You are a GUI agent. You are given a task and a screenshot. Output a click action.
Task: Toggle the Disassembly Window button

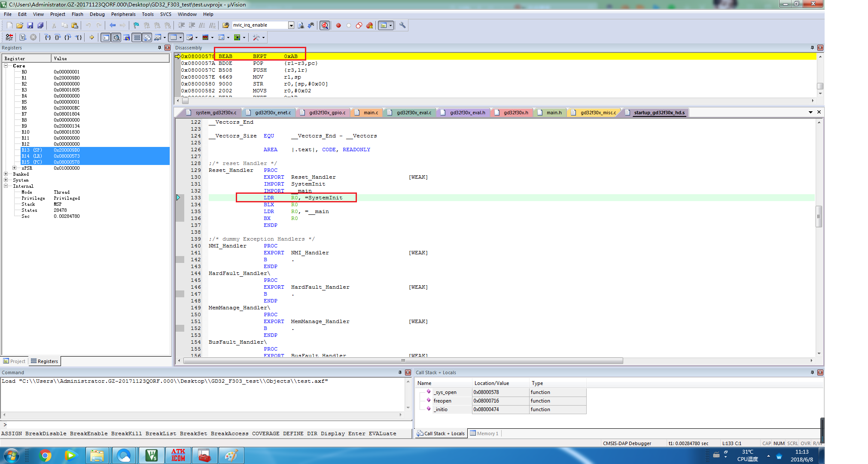[x=116, y=37]
